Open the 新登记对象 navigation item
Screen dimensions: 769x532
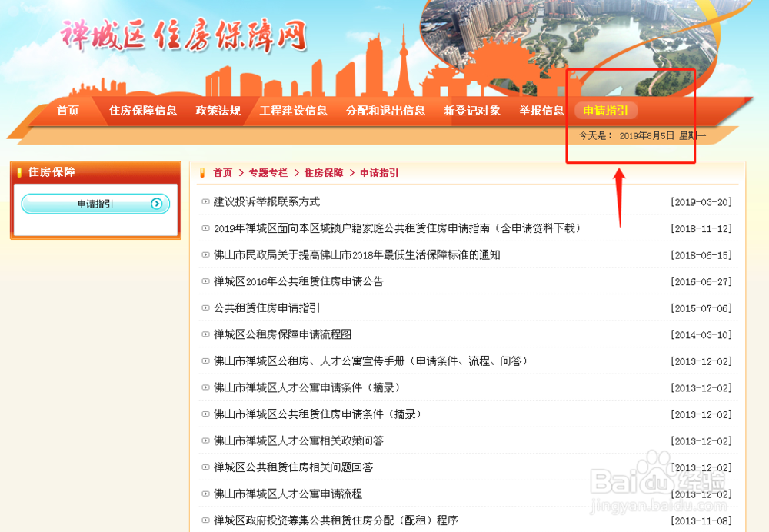472,110
